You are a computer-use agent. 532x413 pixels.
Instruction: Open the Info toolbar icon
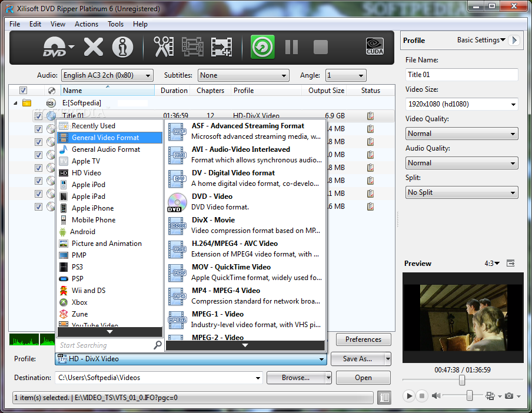(122, 47)
